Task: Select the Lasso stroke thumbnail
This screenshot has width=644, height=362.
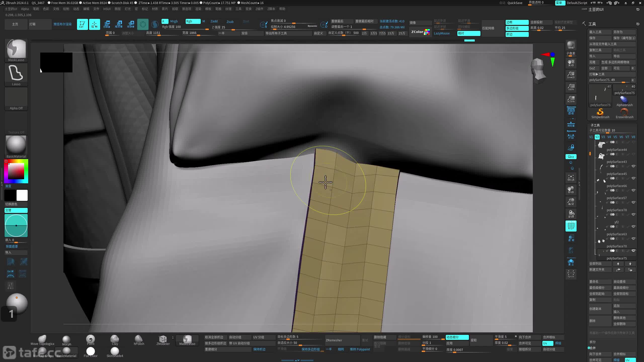Action: [x=16, y=74]
